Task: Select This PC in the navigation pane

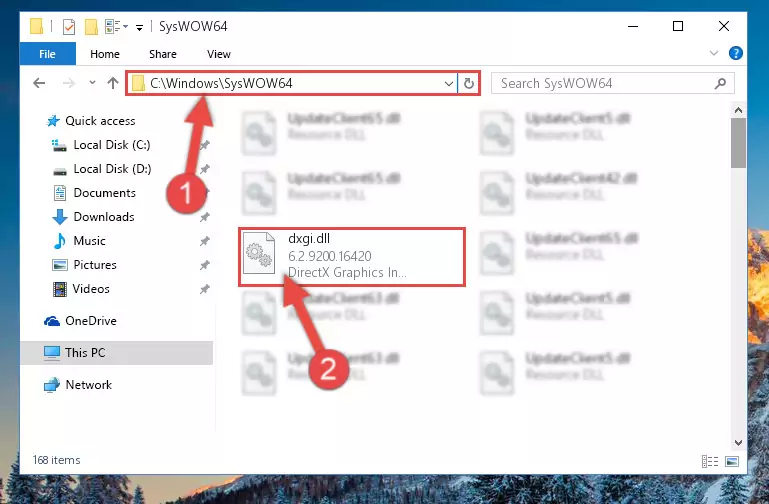Action: [117, 353]
